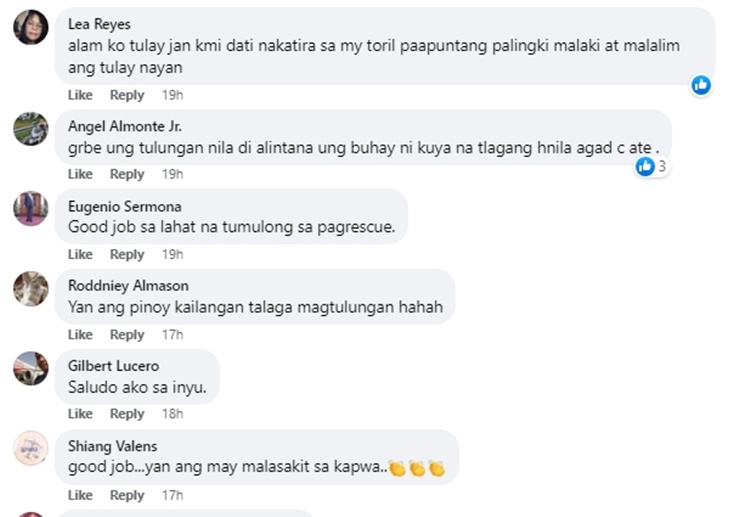Open Gilbert Lucero's profile avatar
750x517 pixels.
click(x=31, y=368)
